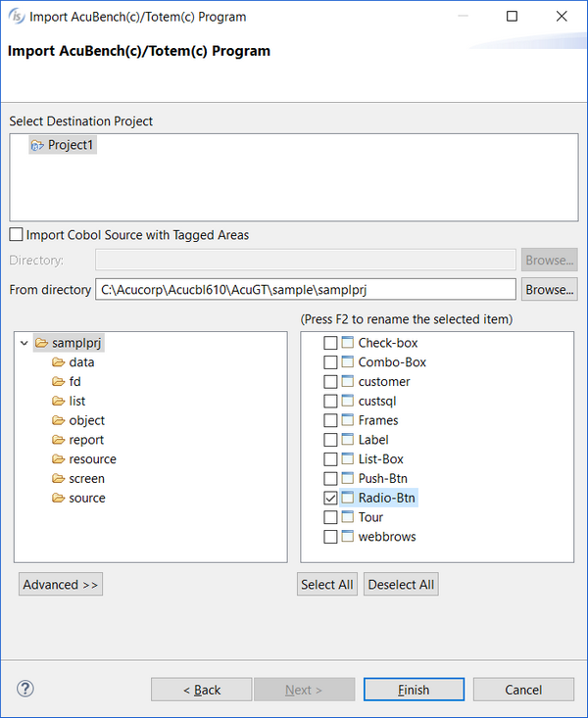Click Browse next to From directory
Viewport: 588px width, 718px height.
pyautogui.click(x=549, y=289)
